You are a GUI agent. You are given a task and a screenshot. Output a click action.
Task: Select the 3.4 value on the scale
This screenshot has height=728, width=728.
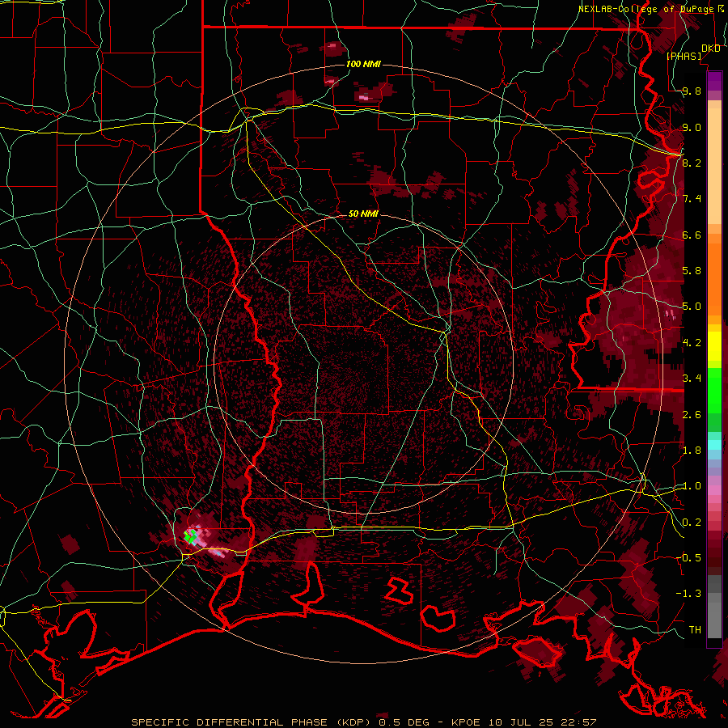click(x=692, y=379)
